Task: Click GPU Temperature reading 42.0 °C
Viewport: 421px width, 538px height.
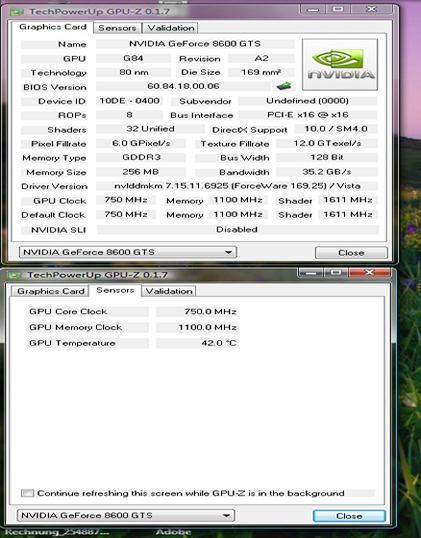Action: (x=198, y=343)
